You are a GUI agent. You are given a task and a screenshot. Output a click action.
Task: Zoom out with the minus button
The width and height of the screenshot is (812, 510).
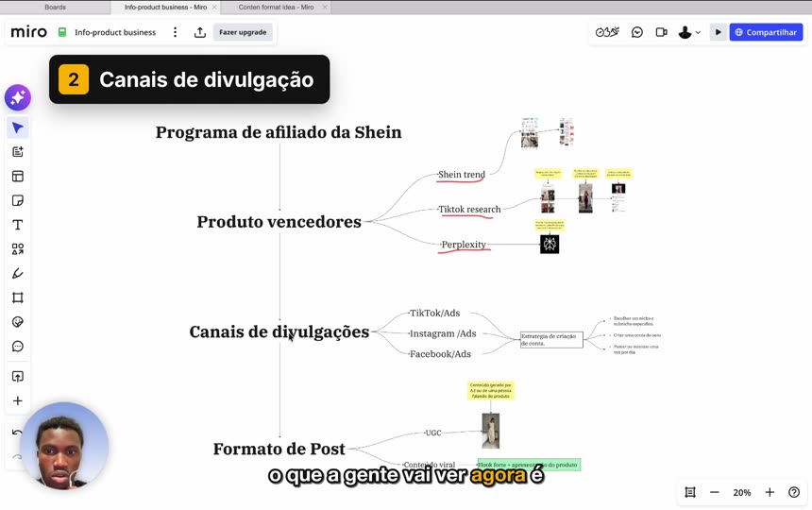point(714,492)
